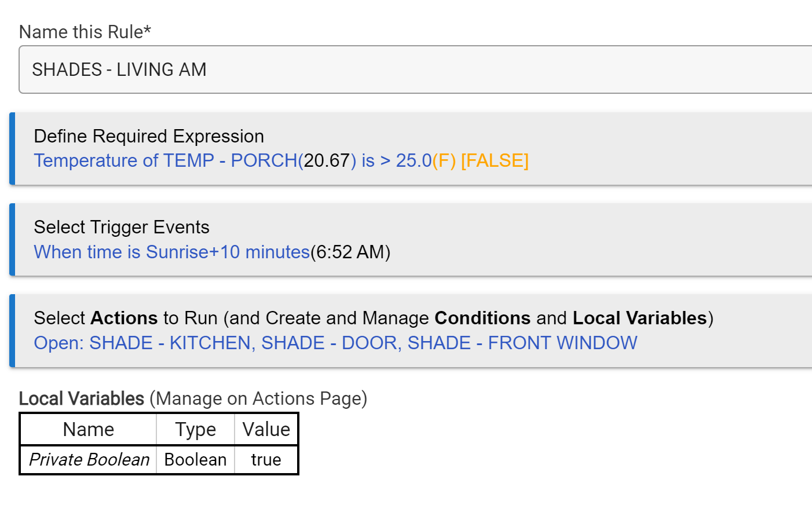The height and width of the screenshot is (509, 812).
Task: Edit the 'Temperature of TEMP - PORCH' expression
Action: point(165,160)
